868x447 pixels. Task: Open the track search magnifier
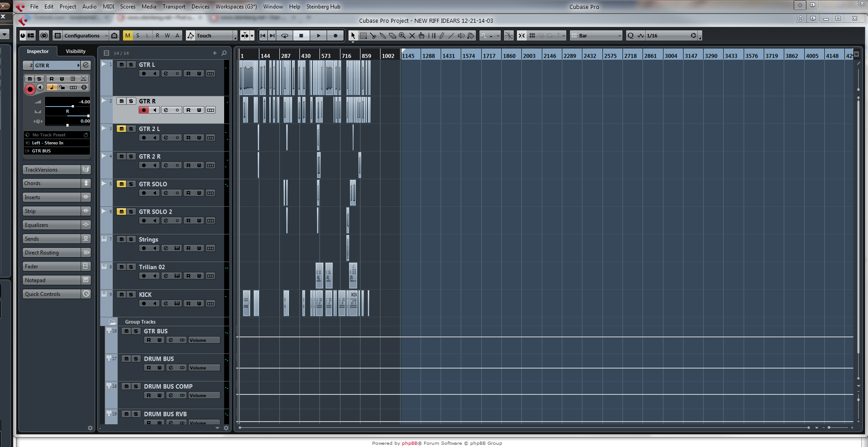pyautogui.click(x=224, y=53)
